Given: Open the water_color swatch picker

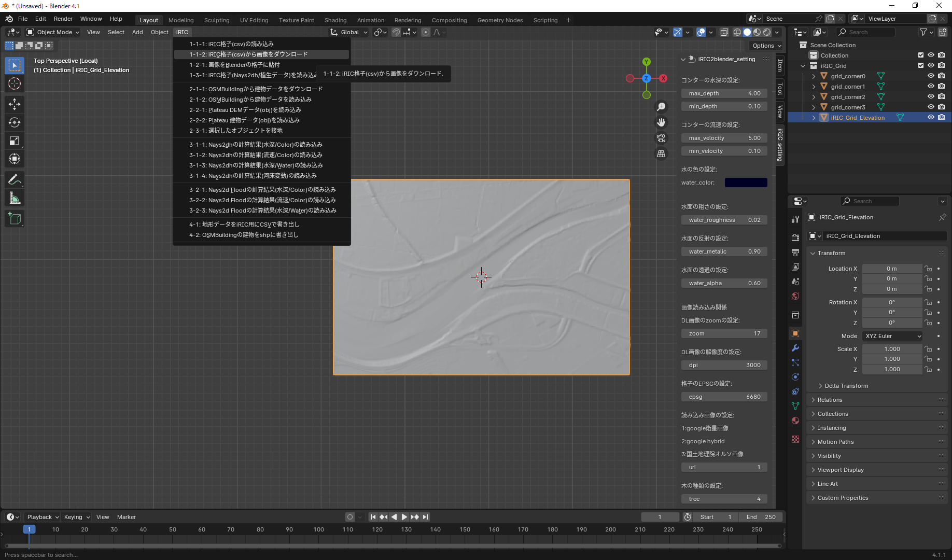Looking at the screenshot, I should pyautogui.click(x=746, y=183).
